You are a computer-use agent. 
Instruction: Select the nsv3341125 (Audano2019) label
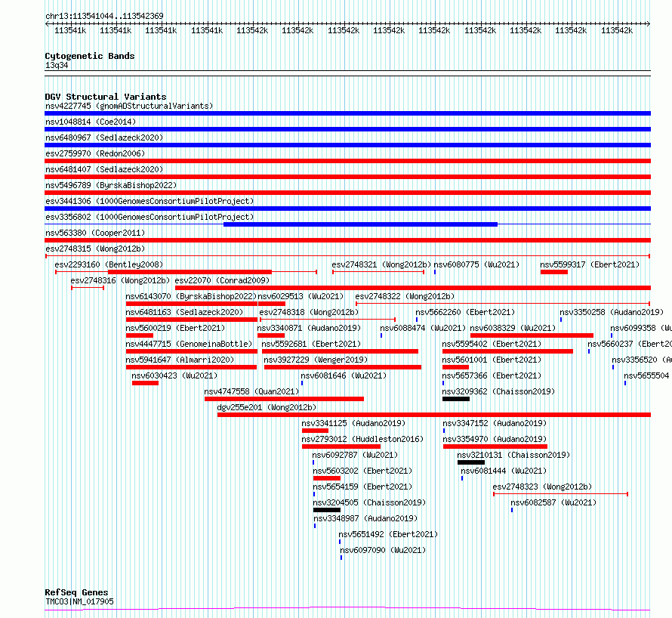(353, 423)
